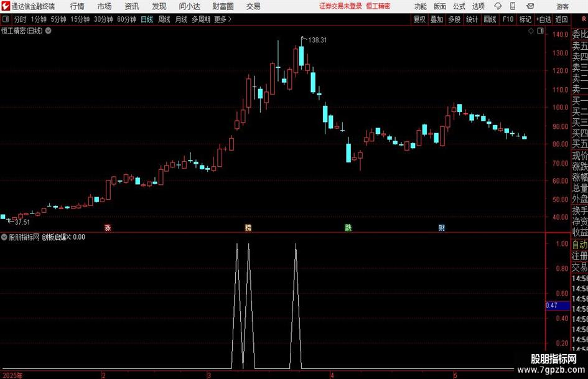Click the 140.0 price axis label
Image resolution: width=588 pixels, height=379 pixels.
click(560, 34)
